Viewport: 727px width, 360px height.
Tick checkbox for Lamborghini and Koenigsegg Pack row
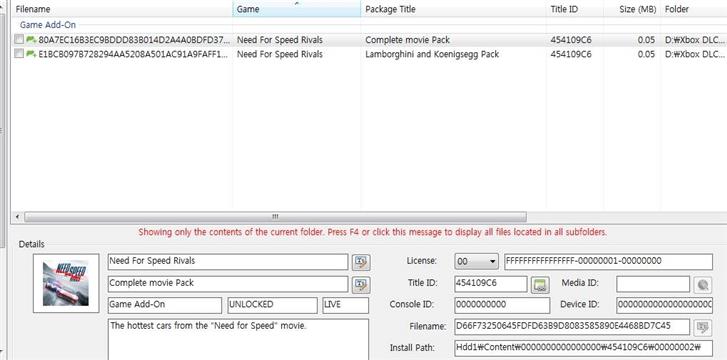tap(19, 54)
